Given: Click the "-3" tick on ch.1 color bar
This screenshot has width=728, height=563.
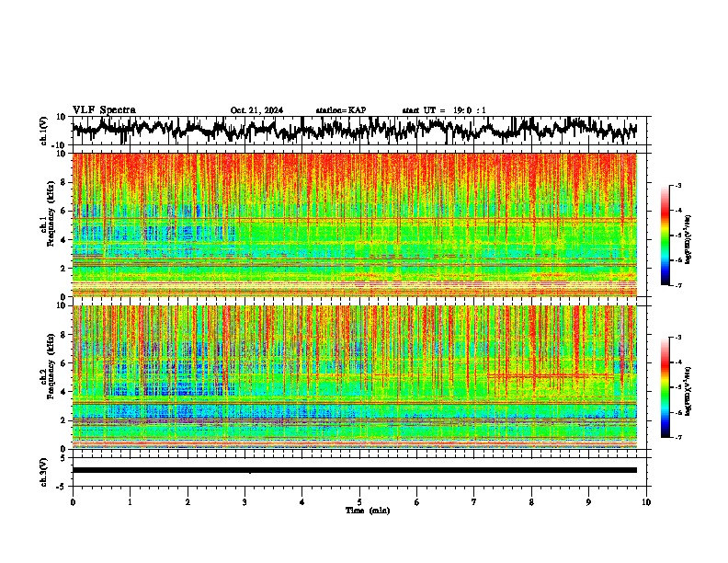Looking at the screenshot, I should [x=678, y=186].
